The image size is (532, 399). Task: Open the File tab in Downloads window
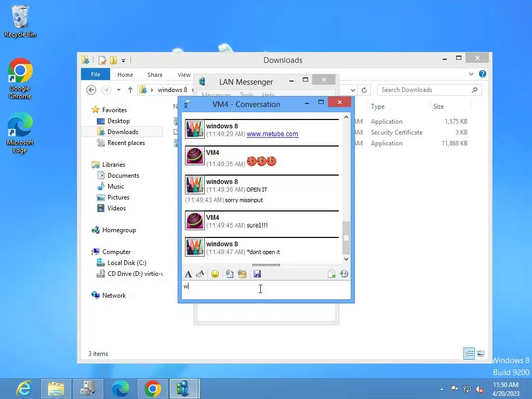coord(96,74)
